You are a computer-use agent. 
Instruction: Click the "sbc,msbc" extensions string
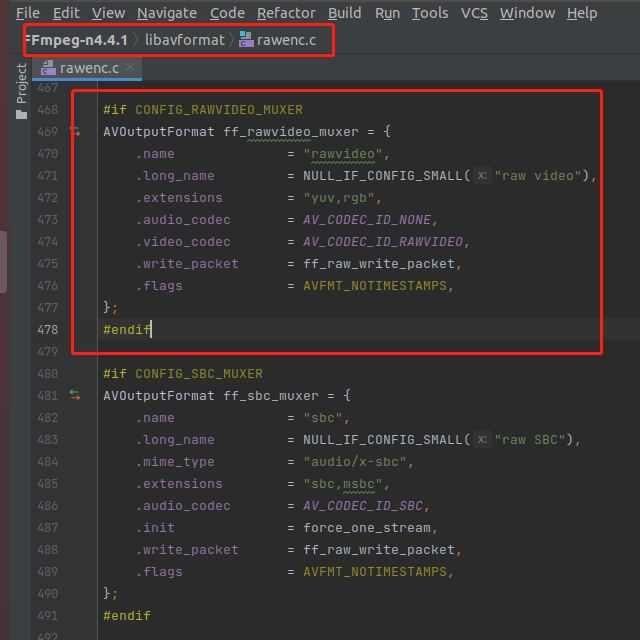coord(342,484)
